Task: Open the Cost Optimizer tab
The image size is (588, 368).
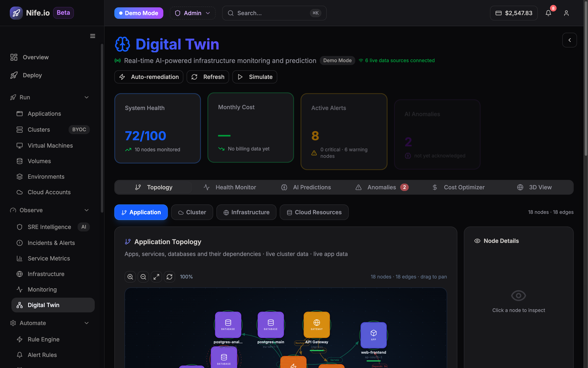Action: 459,187
